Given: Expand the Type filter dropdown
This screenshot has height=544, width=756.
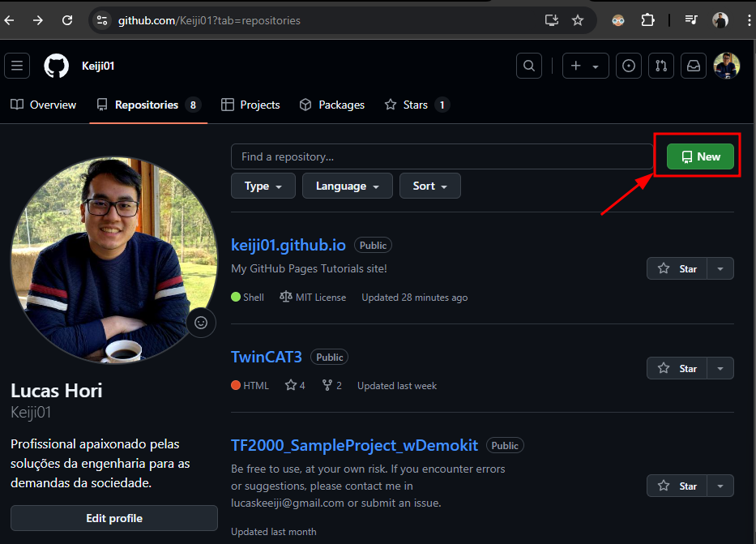Looking at the screenshot, I should [263, 186].
